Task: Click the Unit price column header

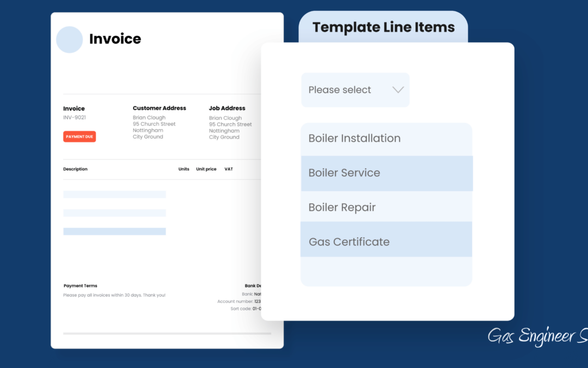Action: tap(206, 169)
